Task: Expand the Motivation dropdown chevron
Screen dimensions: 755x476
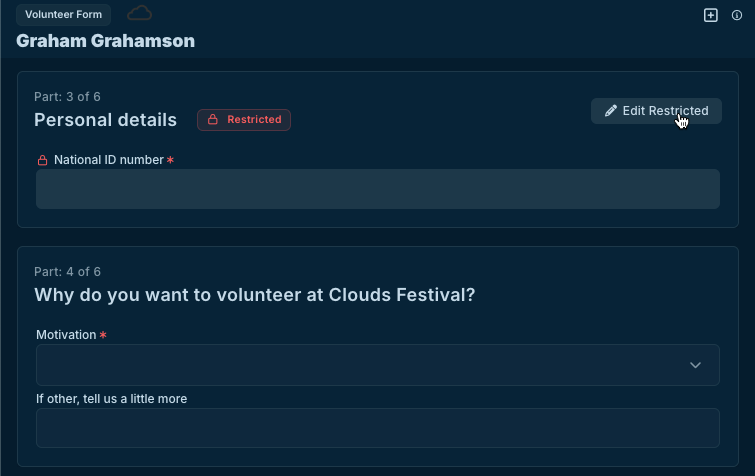Action: 696,365
